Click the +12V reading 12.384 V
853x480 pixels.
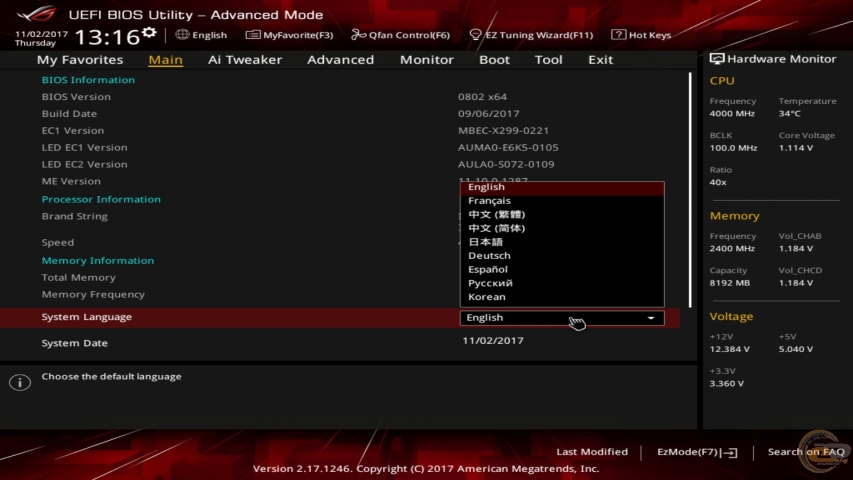point(730,349)
